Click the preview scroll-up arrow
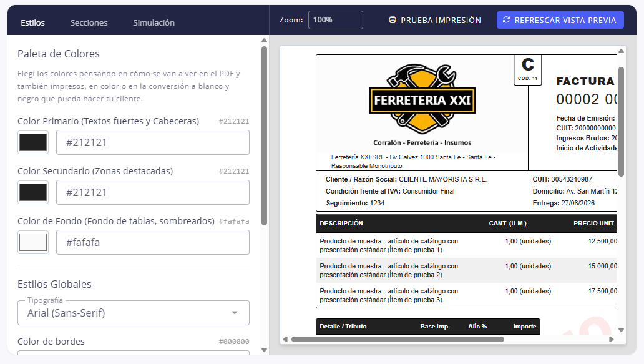 click(621, 51)
